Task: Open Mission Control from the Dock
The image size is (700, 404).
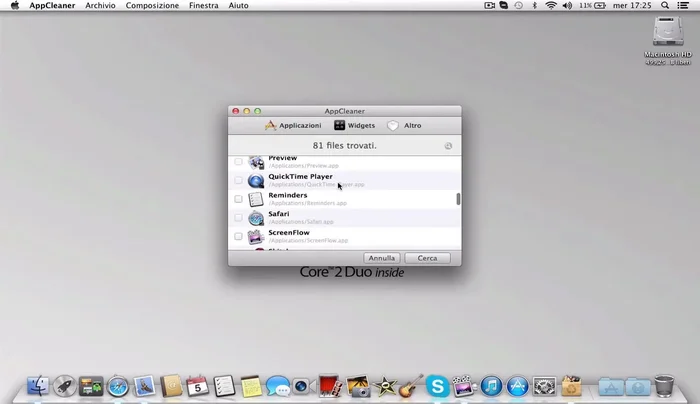Action: (x=91, y=386)
